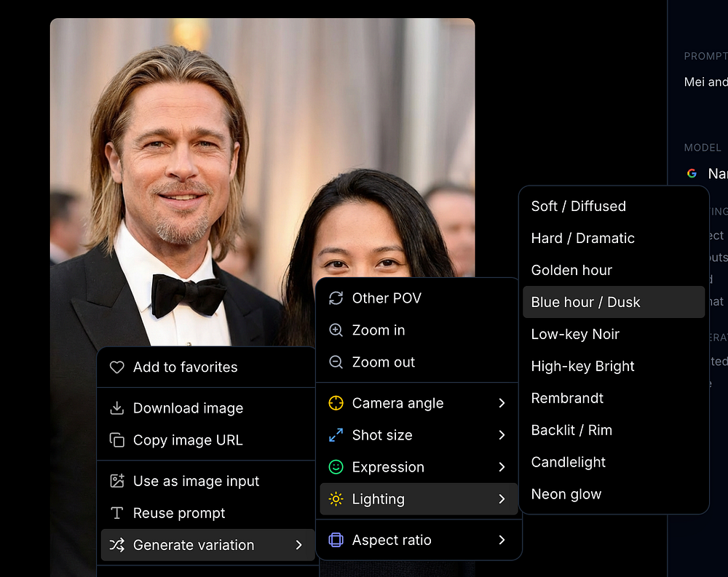Select Soft / Diffused lighting
The height and width of the screenshot is (577, 728).
[x=614, y=206]
